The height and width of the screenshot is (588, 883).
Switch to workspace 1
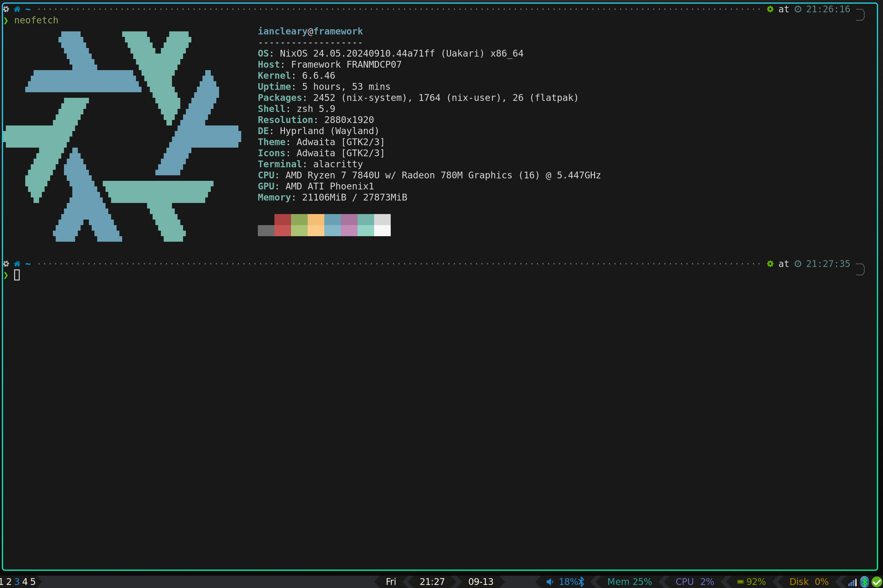[2, 582]
